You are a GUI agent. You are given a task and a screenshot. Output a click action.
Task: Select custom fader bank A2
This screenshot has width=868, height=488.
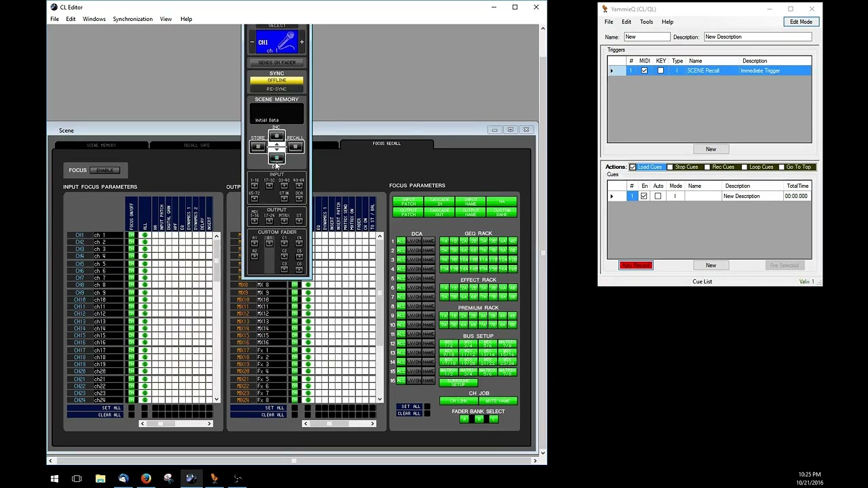pos(254,256)
